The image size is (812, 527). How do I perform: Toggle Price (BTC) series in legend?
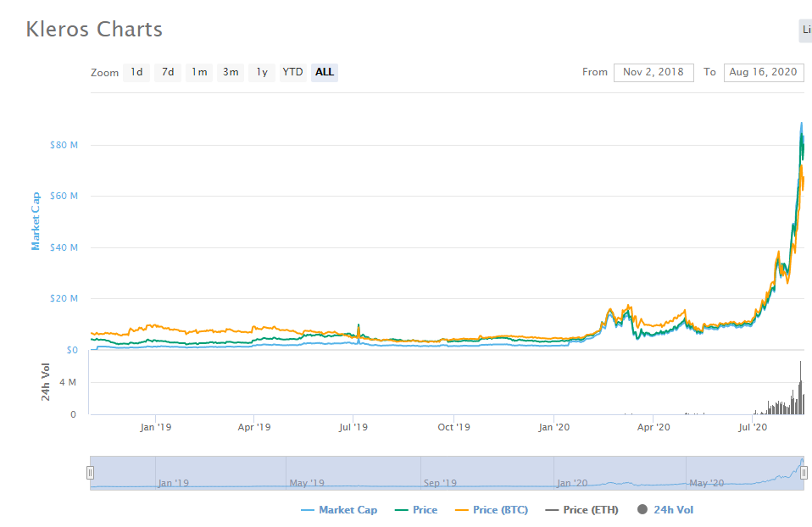coord(492,510)
